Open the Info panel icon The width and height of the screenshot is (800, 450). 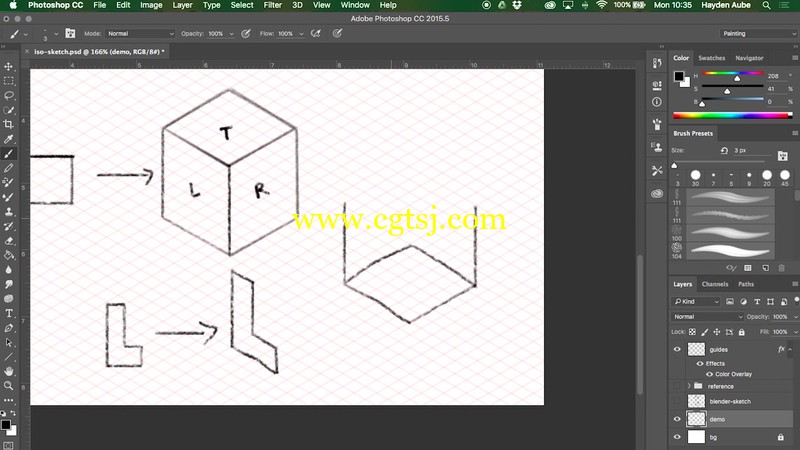pos(657,102)
